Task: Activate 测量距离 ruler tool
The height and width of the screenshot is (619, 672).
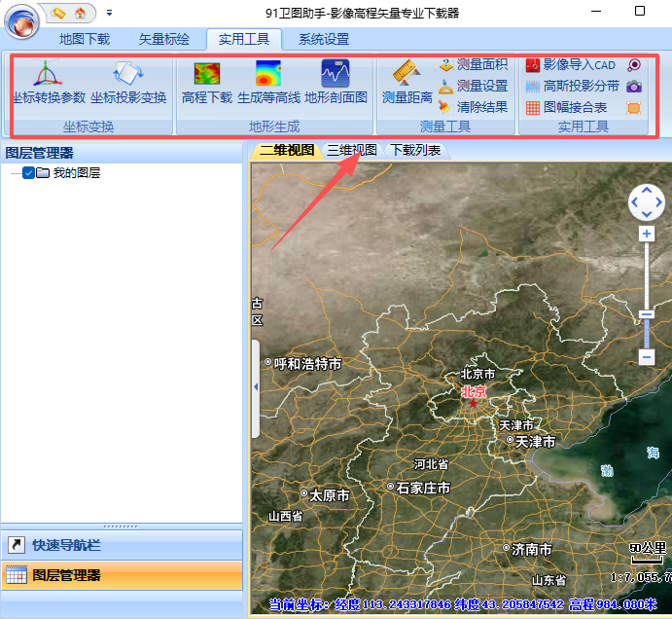Action: 407,82
